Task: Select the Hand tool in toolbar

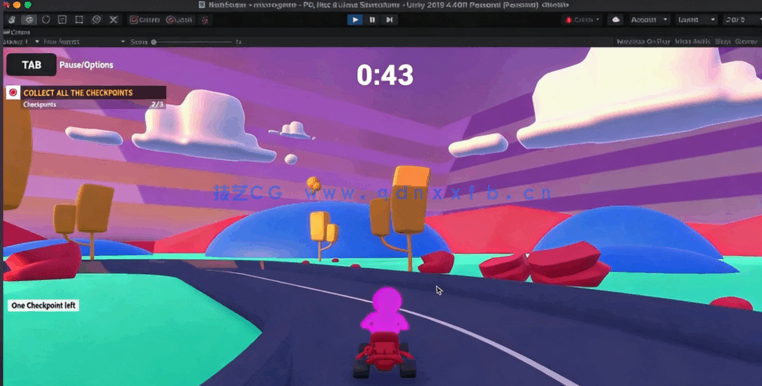Action: (x=12, y=20)
